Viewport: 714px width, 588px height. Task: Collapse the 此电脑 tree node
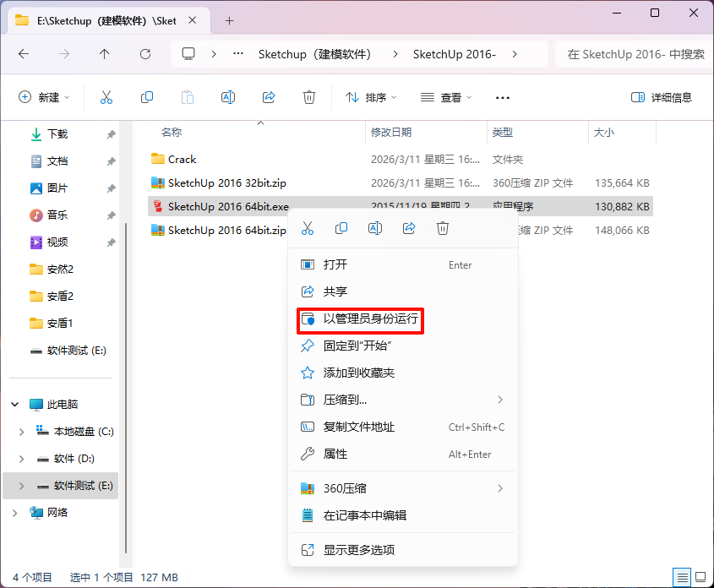point(15,404)
